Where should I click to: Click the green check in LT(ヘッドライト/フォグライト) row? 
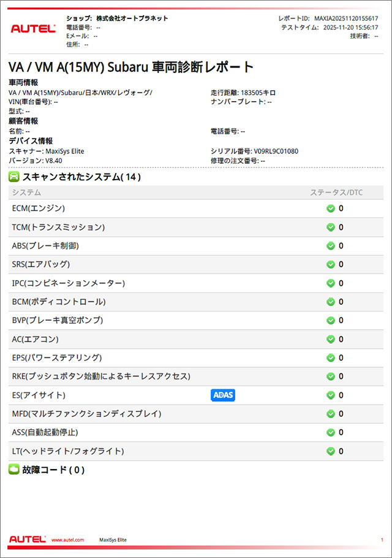pos(331,451)
